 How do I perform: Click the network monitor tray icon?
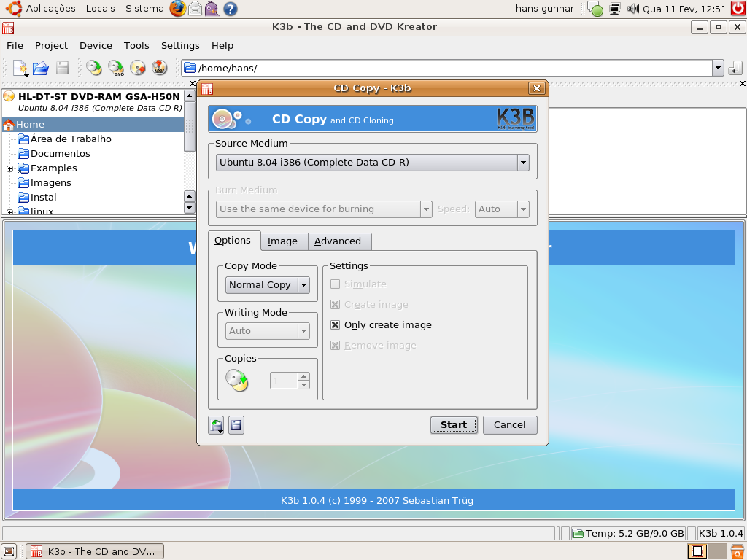pyautogui.click(x=615, y=9)
